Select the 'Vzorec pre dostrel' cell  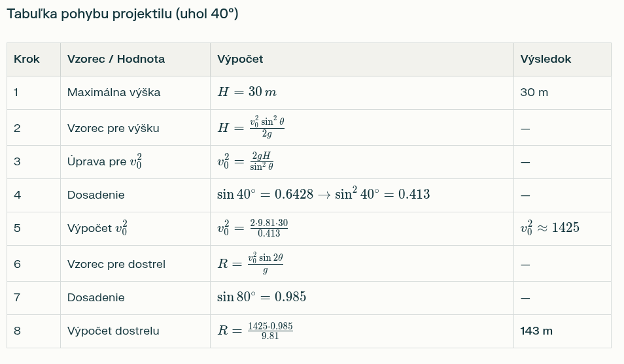point(116,264)
